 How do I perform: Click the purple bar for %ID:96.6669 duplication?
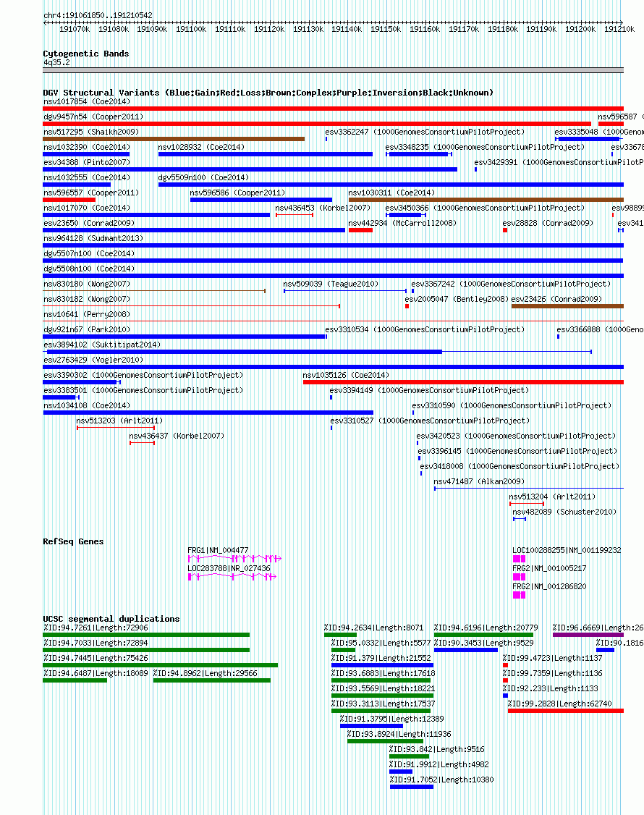click(x=588, y=635)
